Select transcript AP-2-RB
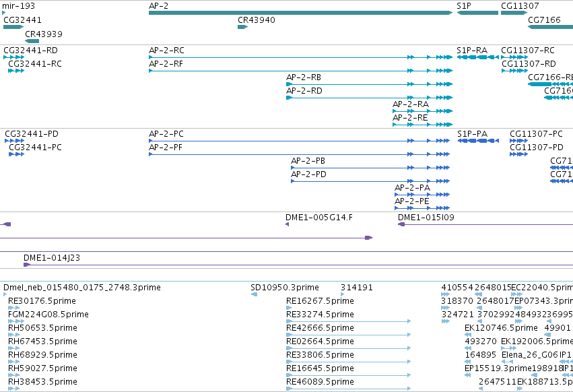The height and width of the screenshot is (392, 573). tap(369, 84)
